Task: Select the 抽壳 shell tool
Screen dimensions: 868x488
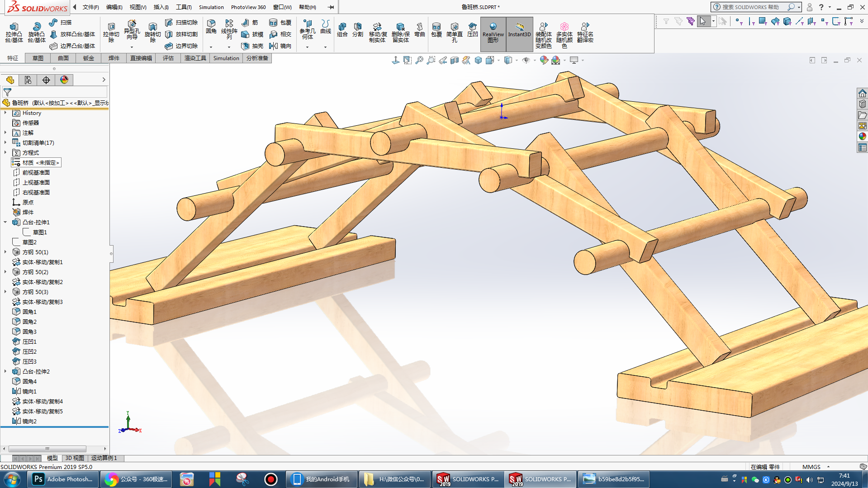Action: pyautogui.click(x=252, y=46)
